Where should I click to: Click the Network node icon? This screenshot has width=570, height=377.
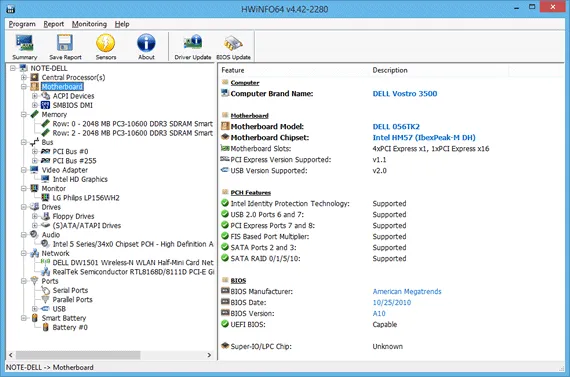tap(35, 253)
